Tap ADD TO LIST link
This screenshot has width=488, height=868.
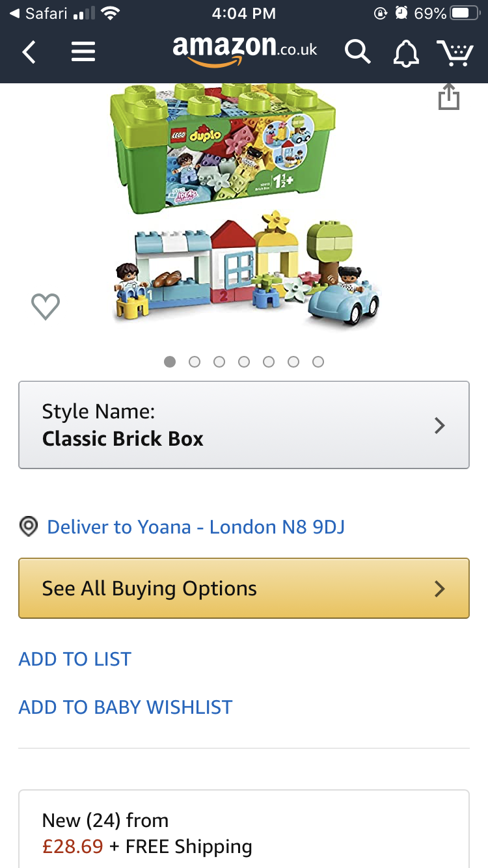(75, 659)
